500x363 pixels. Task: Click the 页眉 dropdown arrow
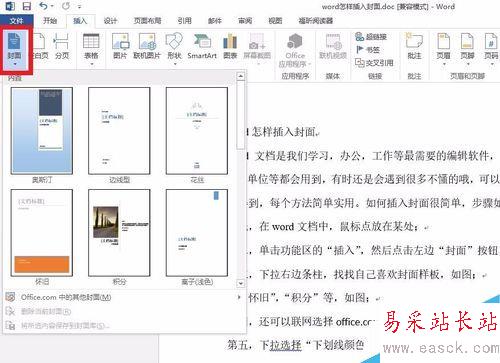coord(444,64)
